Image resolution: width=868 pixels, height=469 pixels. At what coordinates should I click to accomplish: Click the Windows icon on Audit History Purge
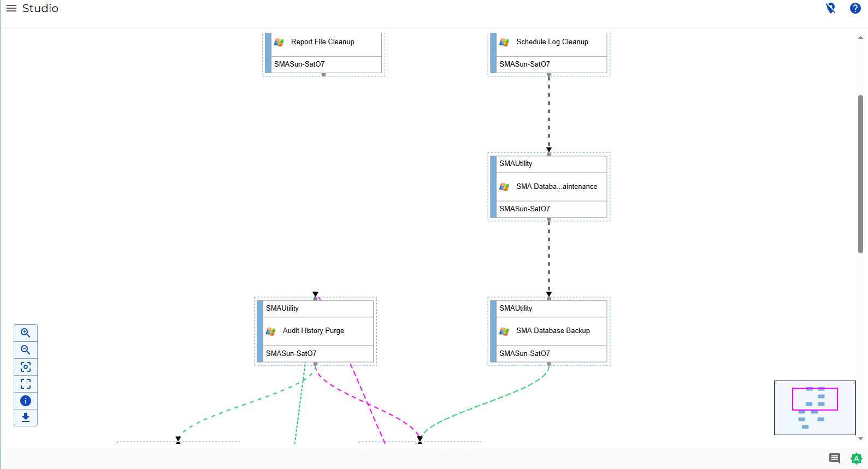[270, 331]
